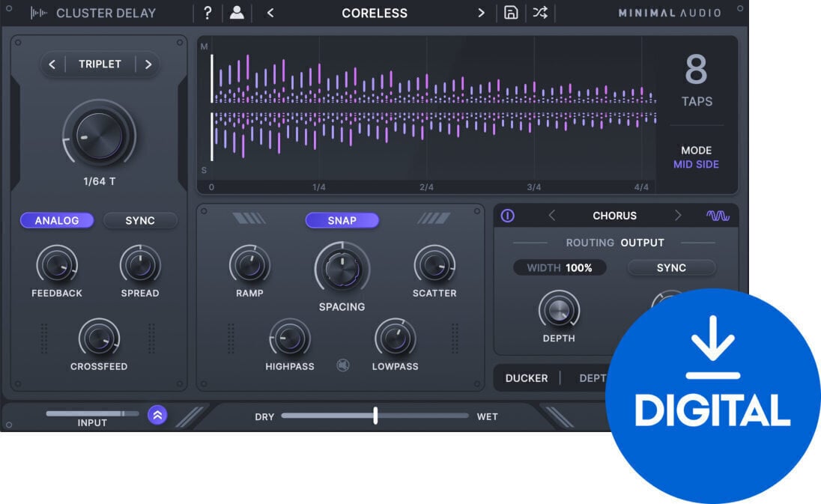Click the 8 TAPS count display

click(697, 79)
